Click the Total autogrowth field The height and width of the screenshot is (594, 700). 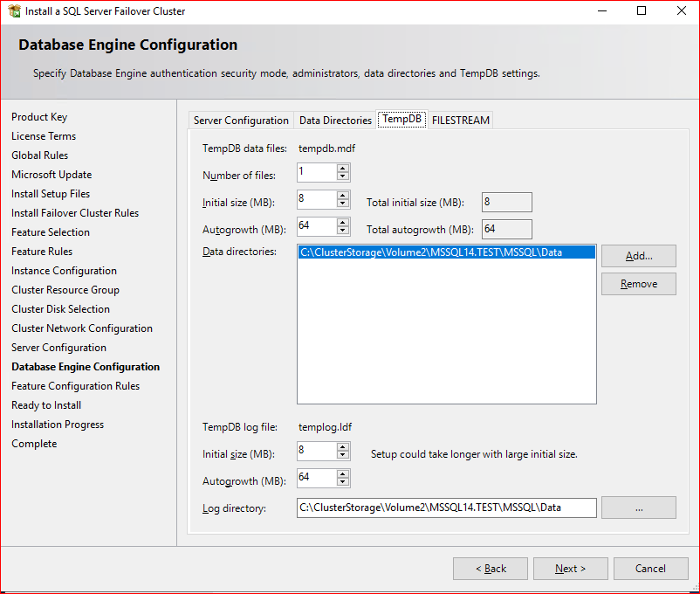coord(507,229)
